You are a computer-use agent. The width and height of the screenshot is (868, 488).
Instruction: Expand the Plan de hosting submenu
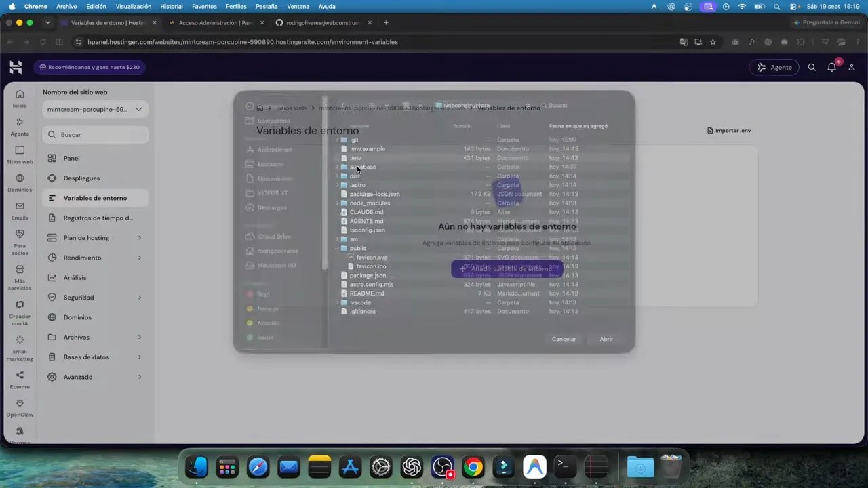tap(140, 238)
